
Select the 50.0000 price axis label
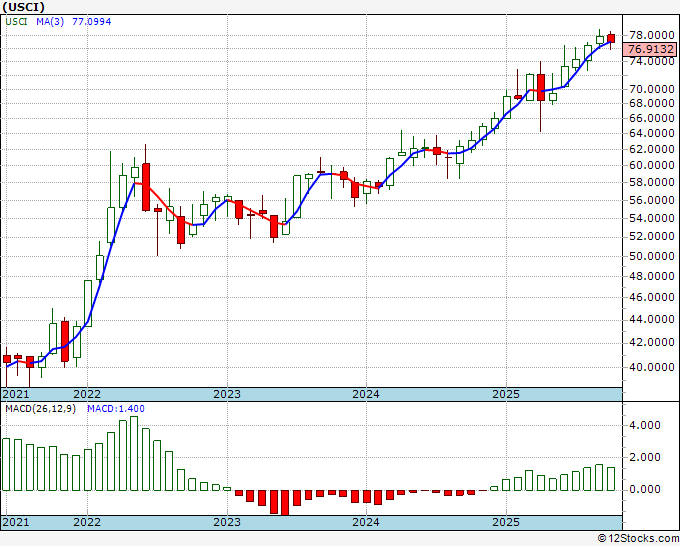pyautogui.click(x=652, y=256)
